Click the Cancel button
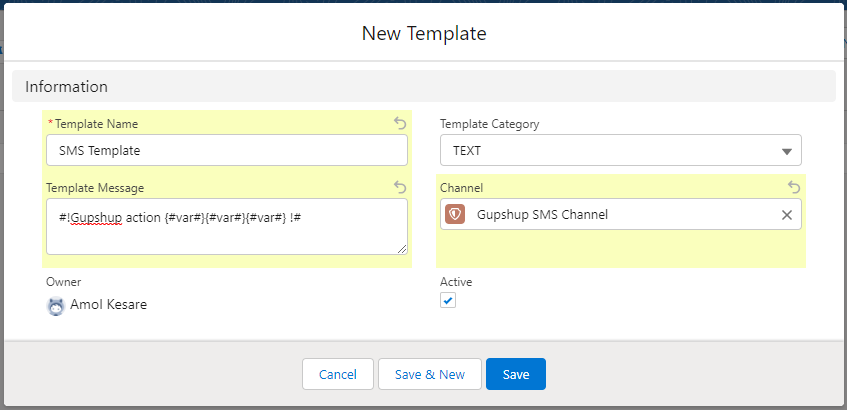The width and height of the screenshot is (847, 410). pyautogui.click(x=338, y=374)
